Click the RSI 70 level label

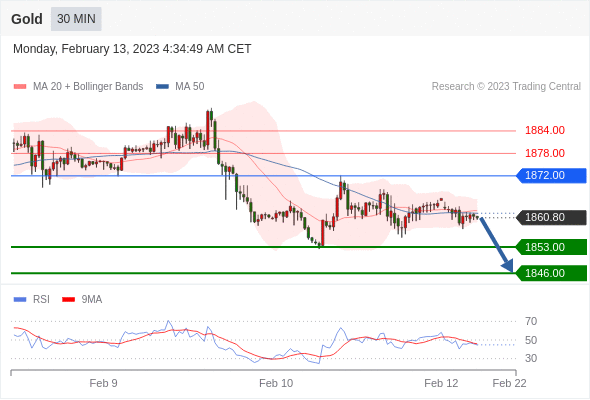[531, 322]
